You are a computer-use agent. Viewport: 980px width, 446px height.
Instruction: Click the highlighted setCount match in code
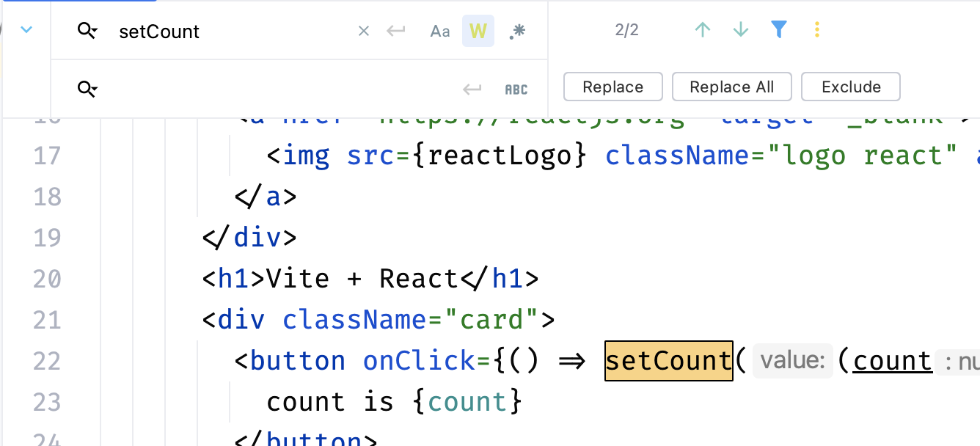[668, 361]
